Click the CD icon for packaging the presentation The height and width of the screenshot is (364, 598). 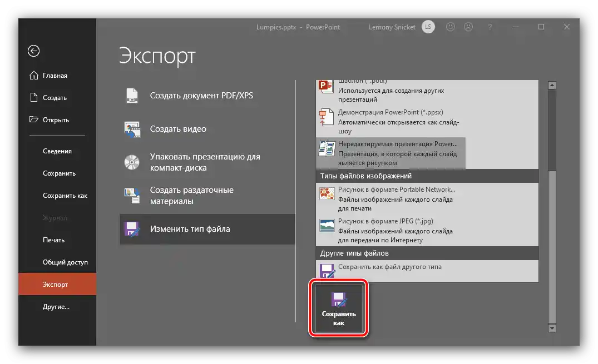coord(132,162)
